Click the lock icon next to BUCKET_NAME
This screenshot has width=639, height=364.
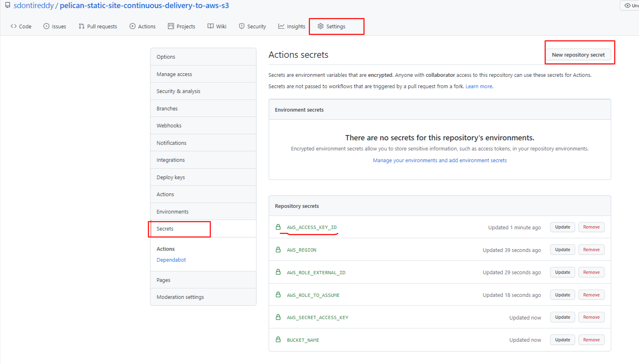click(278, 340)
